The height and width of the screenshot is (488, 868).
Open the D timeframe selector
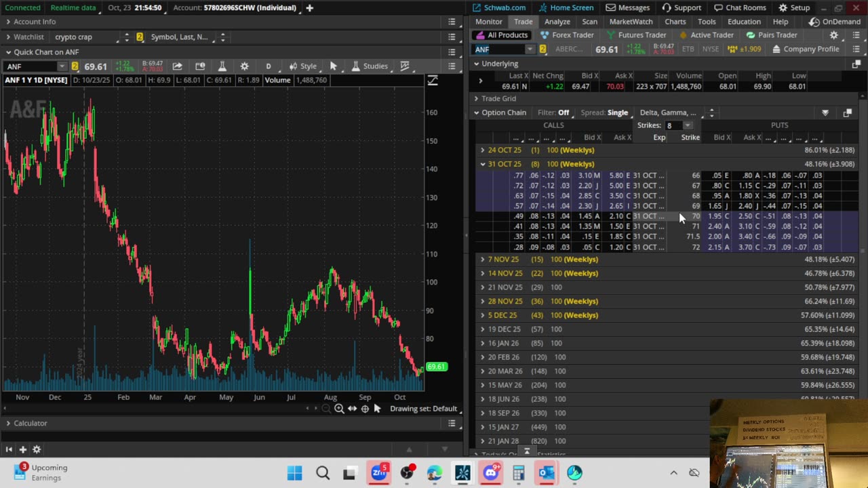coord(269,66)
